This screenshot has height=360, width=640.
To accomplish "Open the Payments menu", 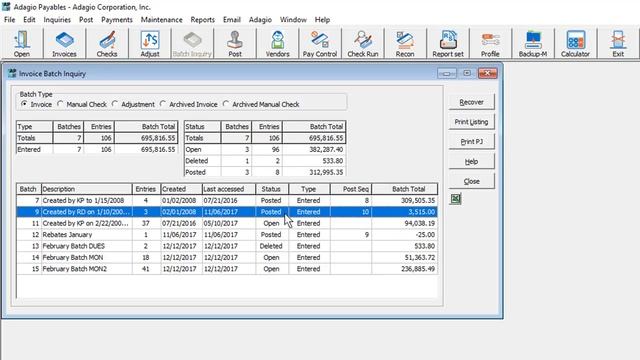I will [x=117, y=20].
